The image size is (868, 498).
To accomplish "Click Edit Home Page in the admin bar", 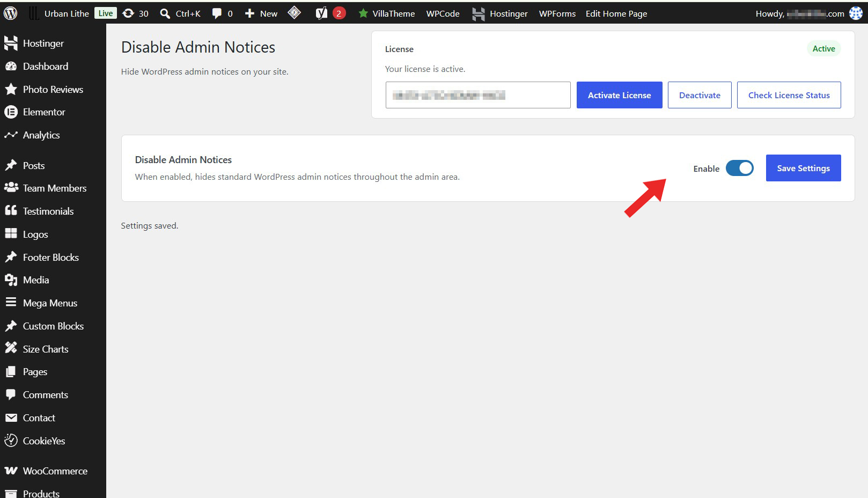I will (x=616, y=13).
